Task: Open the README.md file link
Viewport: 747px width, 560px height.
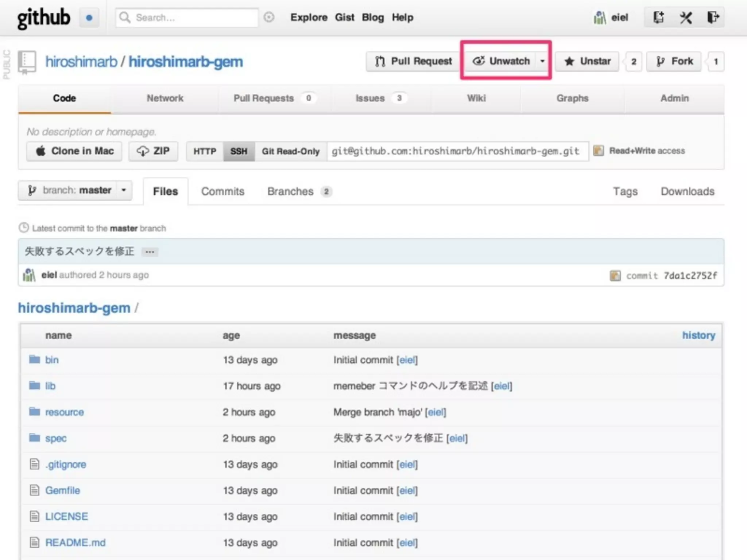Action: [75, 542]
